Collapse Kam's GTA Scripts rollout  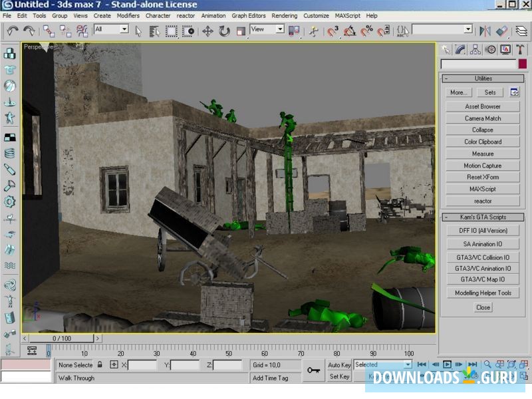[483, 217]
